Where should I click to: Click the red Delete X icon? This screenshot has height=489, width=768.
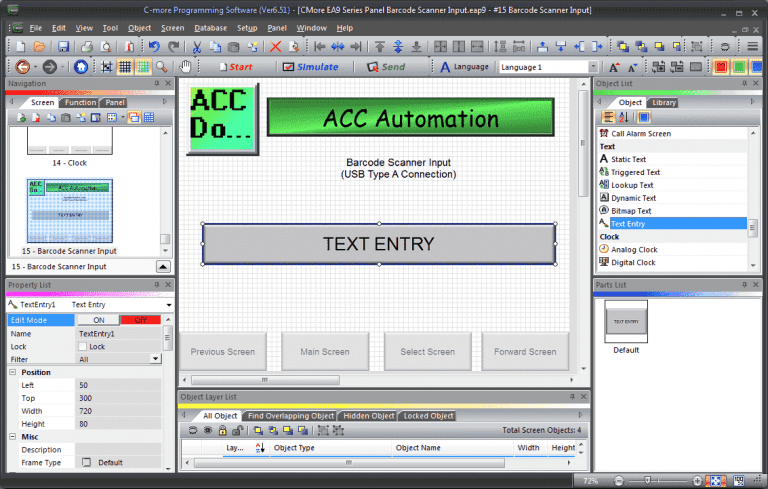[x=276, y=47]
